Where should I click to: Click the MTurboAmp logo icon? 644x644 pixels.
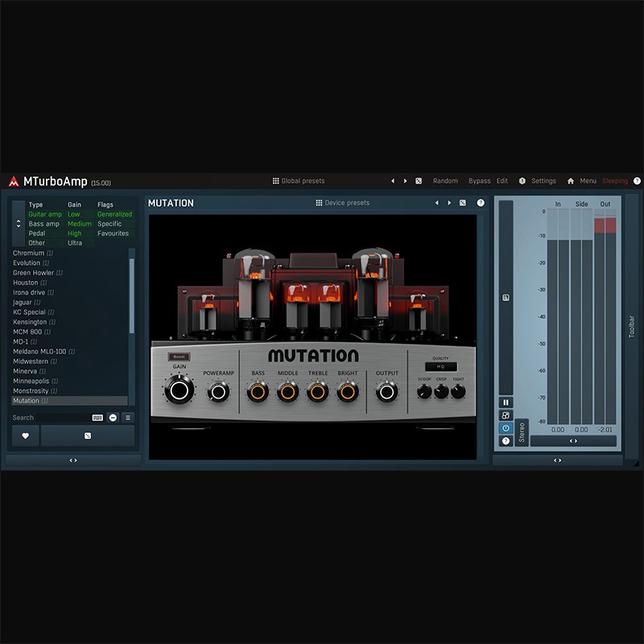click(14, 181)
